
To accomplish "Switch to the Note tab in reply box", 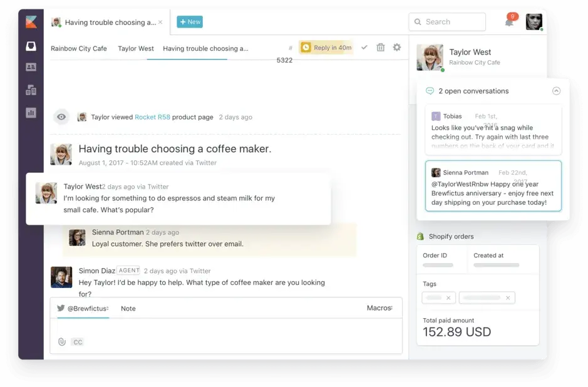I will tap(128, 309).
